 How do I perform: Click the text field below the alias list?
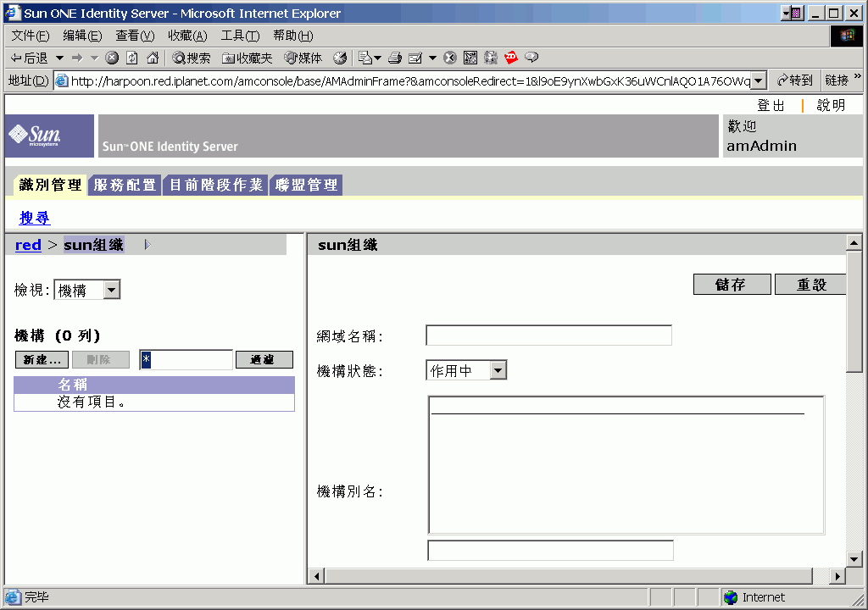click(x=550, y=550)
